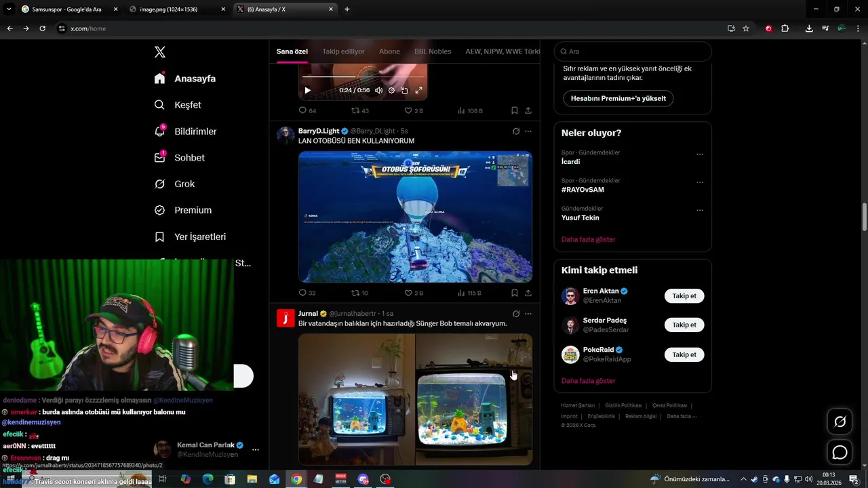Image resolution: width=868 pixels, height=488 pixels.
Task: Focus the Ara search field
Action: click(633, 52)
